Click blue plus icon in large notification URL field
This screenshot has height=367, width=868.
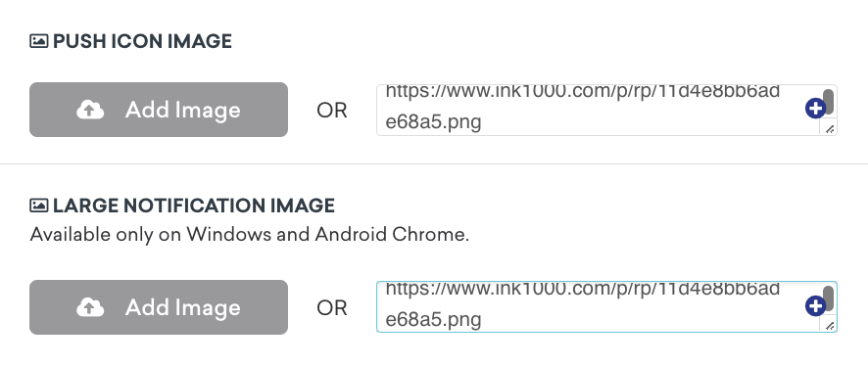coord(815,306)
